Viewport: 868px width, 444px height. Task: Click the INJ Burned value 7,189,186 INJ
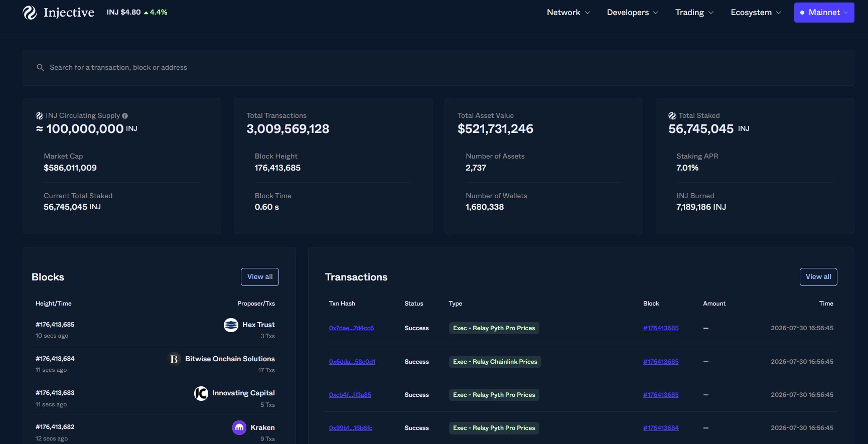point(701,207)
